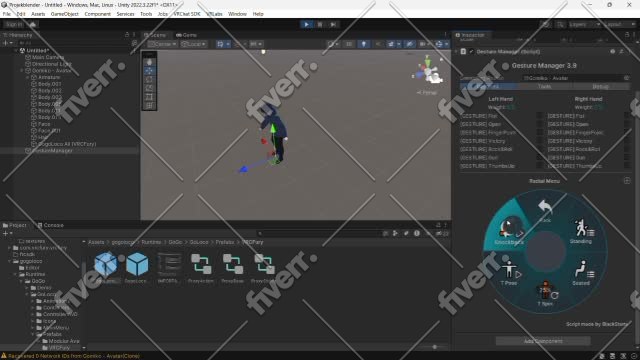Toggle Right Hand Fist gesture box

pos(627,116)
